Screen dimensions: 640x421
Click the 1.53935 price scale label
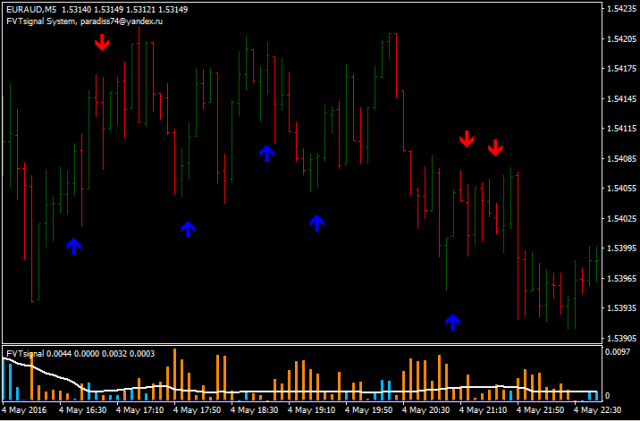coord(622,308)
